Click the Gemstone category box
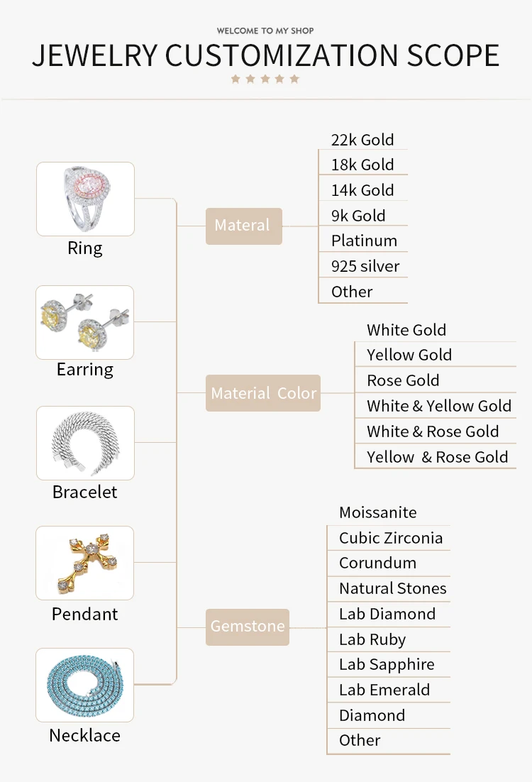 [248, 627]
